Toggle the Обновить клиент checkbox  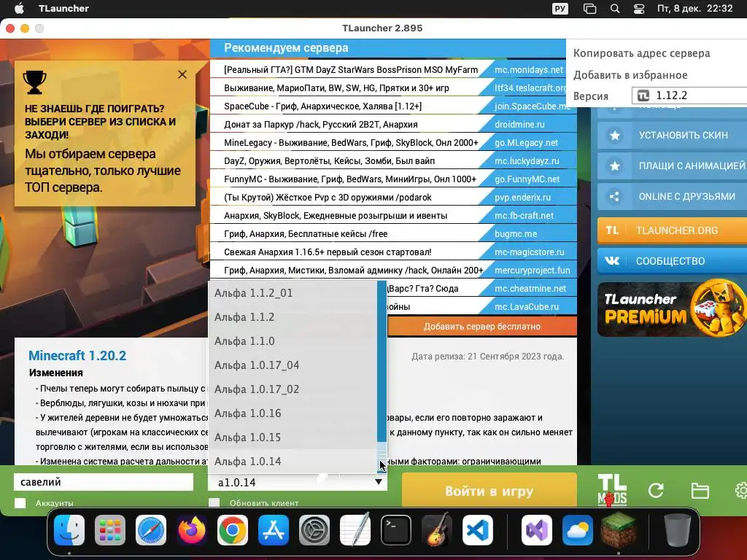click(x=214, y=503)
